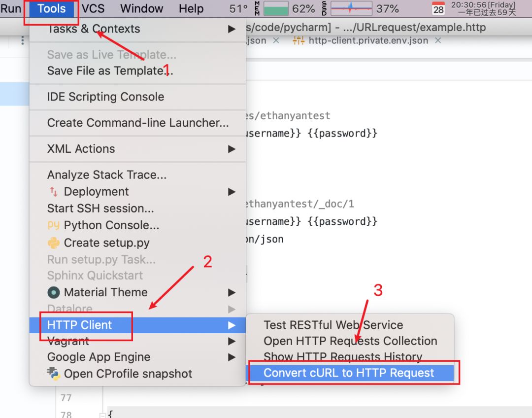
Task: Open the Window menu
Action: coord(141,8)
